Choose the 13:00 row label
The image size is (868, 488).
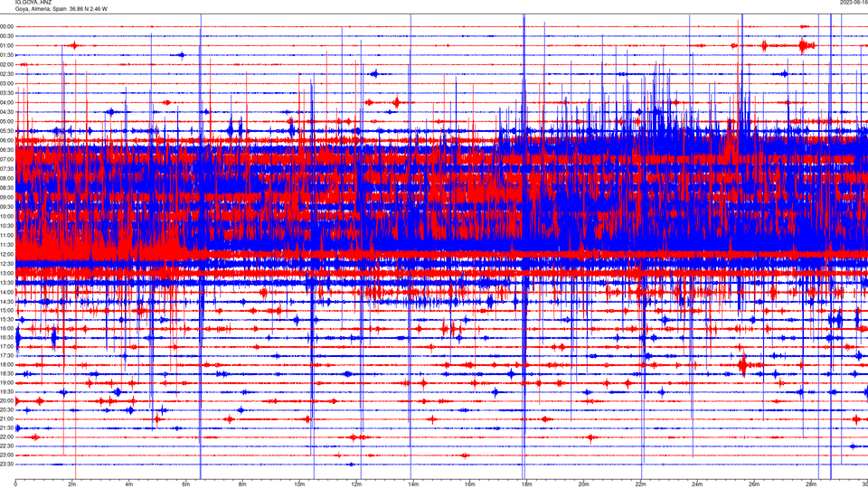tap(6, 273)
